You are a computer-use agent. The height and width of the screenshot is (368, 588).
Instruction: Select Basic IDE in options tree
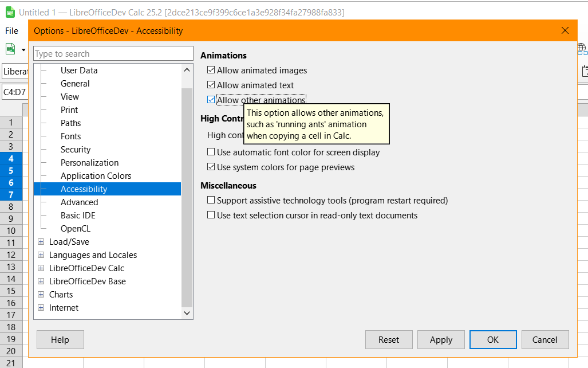coord(78,215)
